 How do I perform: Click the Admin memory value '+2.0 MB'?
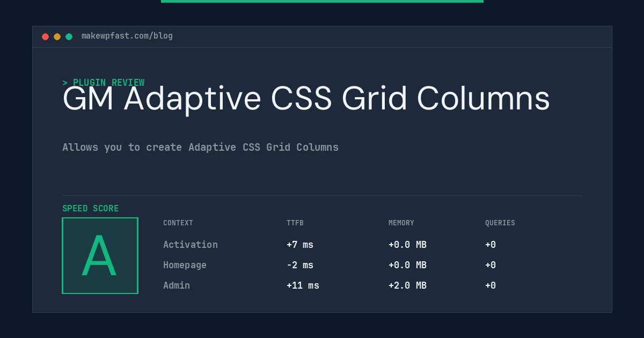point(407,285)
